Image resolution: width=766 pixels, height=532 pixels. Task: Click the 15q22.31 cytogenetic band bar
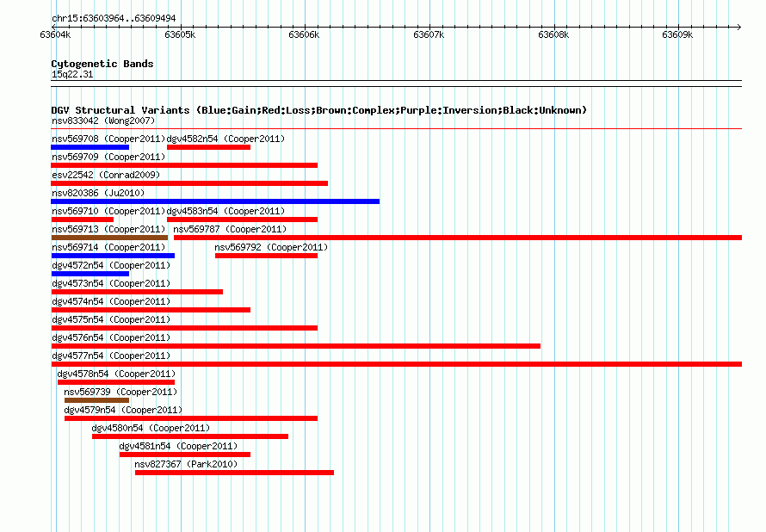396,84
